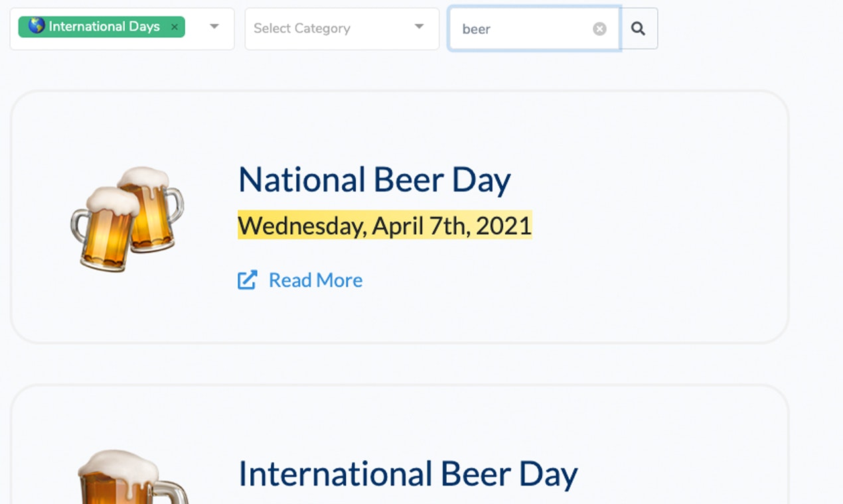Click the National Beer Day title
This screenshot has height=504, width=843.
point(374,180)
